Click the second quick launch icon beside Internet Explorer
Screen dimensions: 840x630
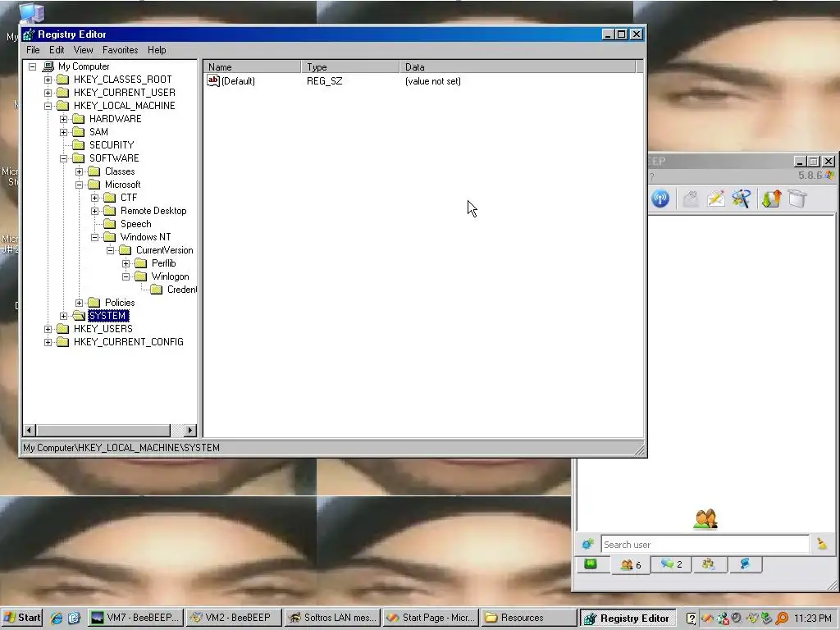pyautogui.click(x=74, y=618)
